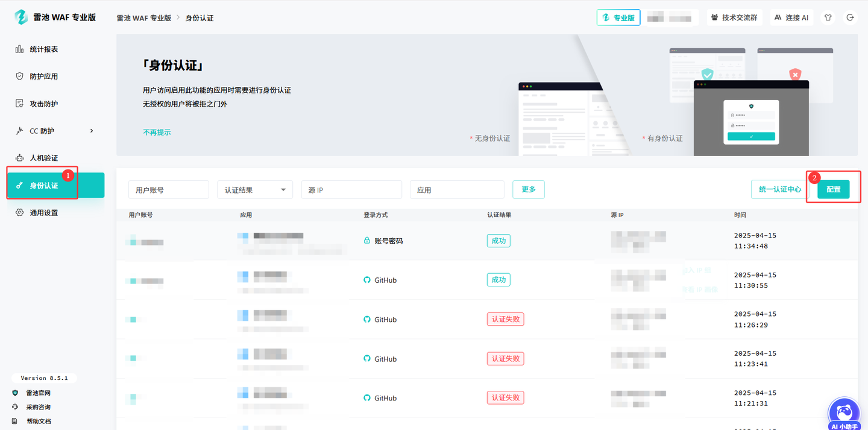Open the 技术交流群 button
Screen dimensions: 868x430
point(735,17)
